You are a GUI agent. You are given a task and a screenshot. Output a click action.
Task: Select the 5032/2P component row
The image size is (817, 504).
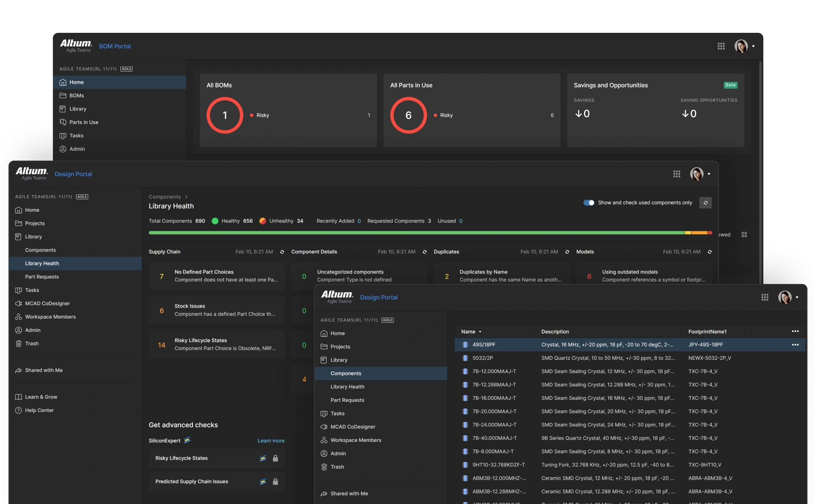(483, 358)
